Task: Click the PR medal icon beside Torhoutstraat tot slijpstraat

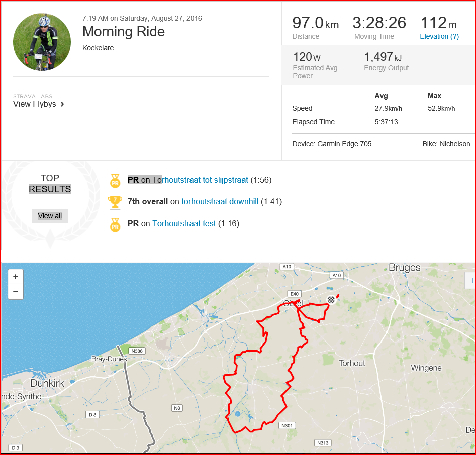Action: click(115, 181)
